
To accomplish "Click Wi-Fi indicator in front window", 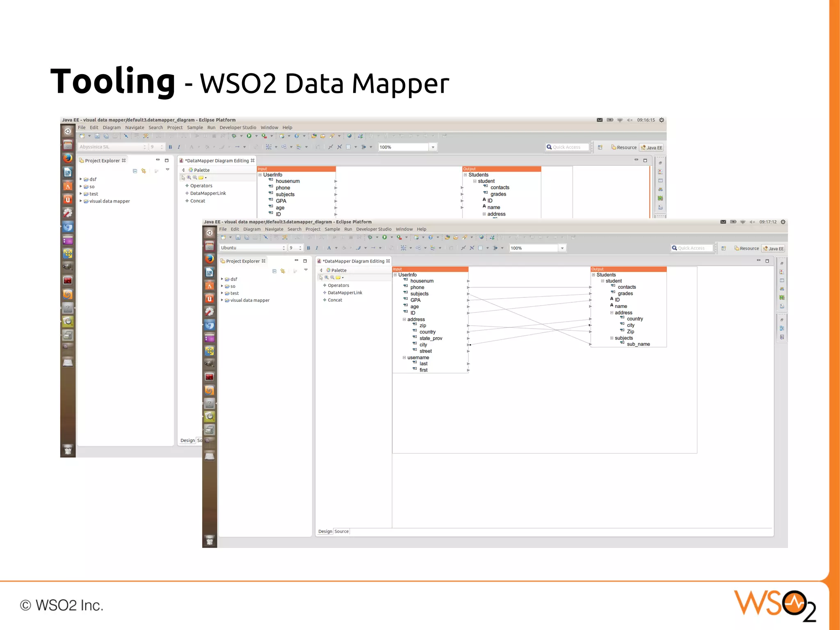I will click(743, 222).
